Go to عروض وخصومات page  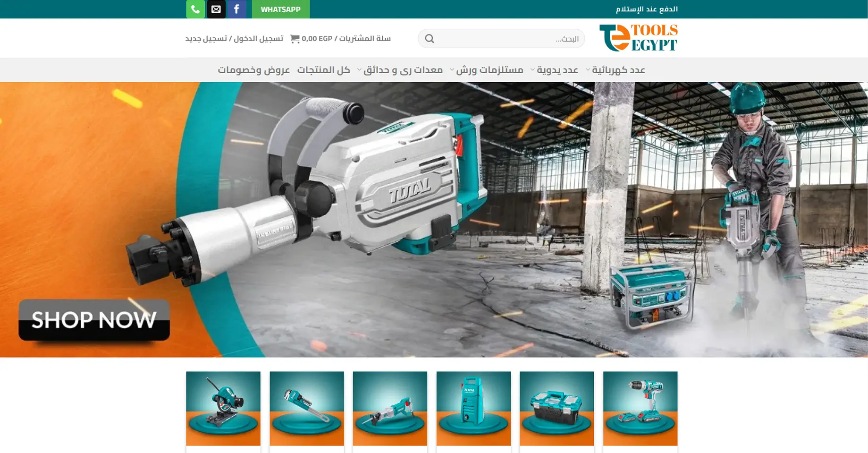(254, 70)
